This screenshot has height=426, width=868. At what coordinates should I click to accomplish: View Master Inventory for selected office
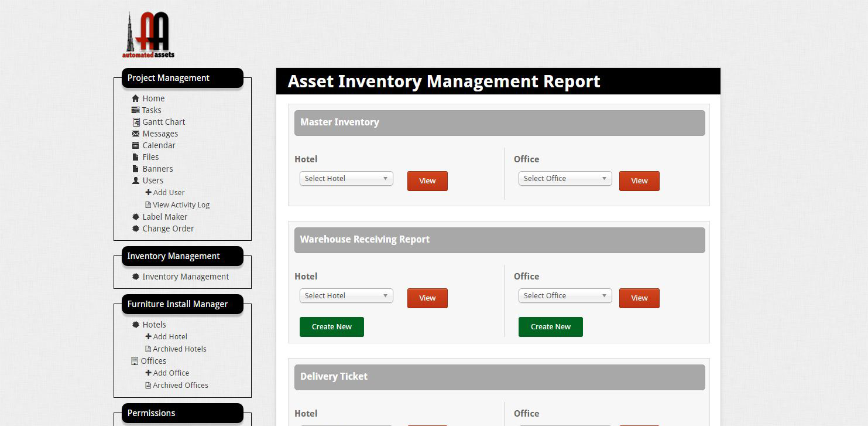tap(639, 181)
